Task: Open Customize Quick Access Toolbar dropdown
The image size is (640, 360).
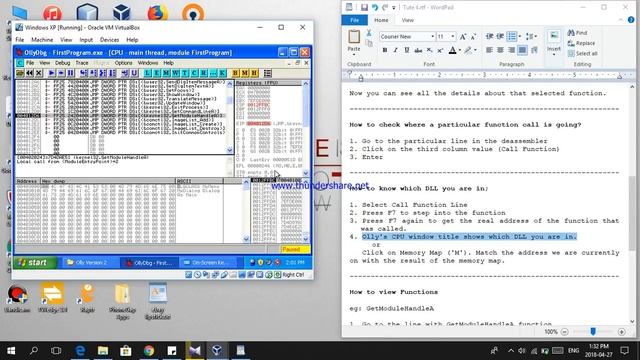Action: [x=394, y=7]
